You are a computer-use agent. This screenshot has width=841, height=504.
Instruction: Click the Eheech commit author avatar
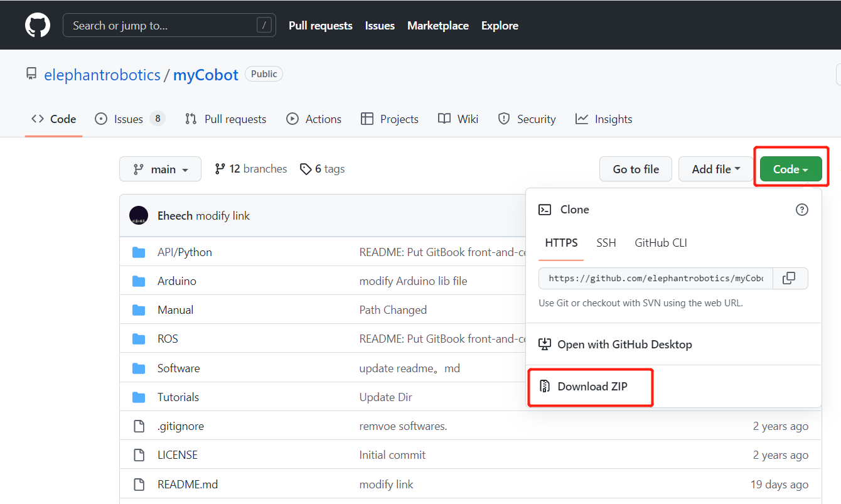(139, 215)
